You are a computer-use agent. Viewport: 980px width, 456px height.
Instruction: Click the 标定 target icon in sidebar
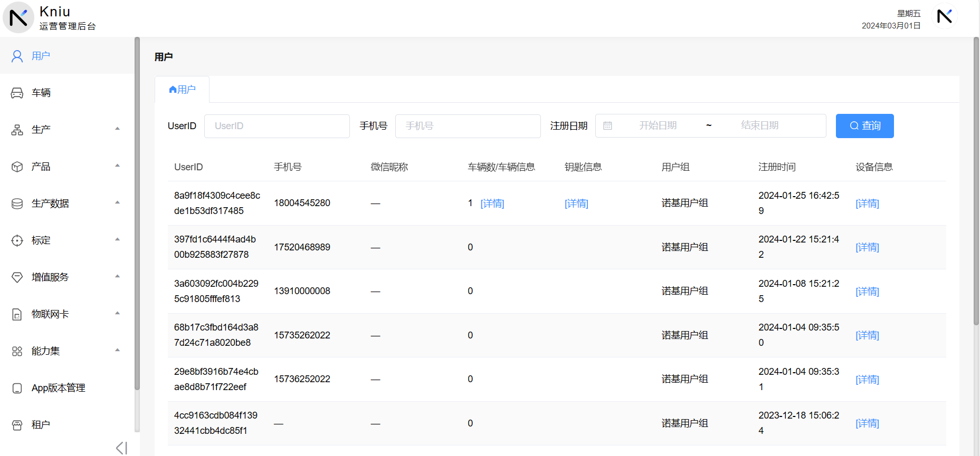tap(17, 240)
